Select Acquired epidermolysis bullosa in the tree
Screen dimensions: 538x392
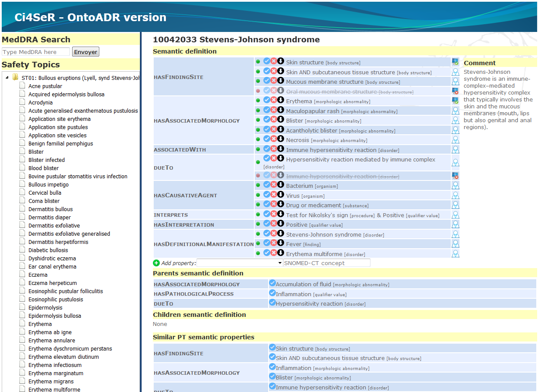[66, 94]
